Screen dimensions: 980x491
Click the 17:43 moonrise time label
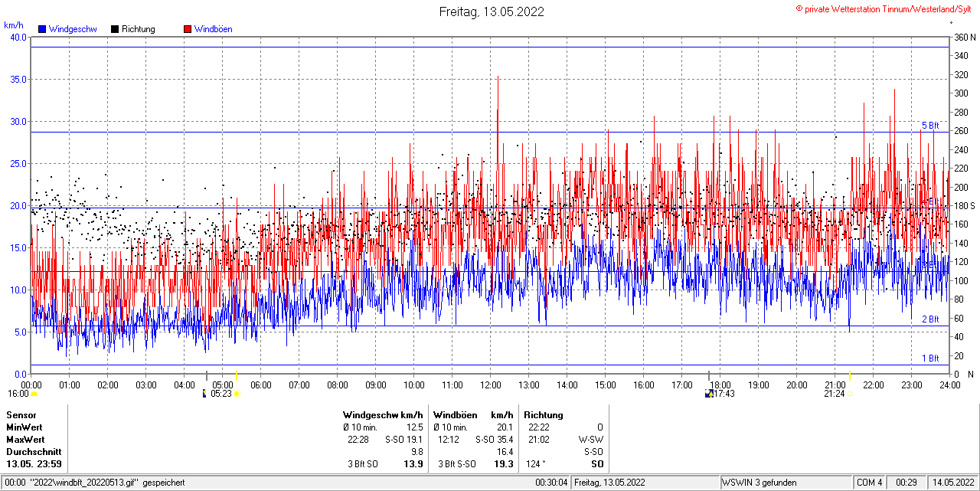pos(724,394)
